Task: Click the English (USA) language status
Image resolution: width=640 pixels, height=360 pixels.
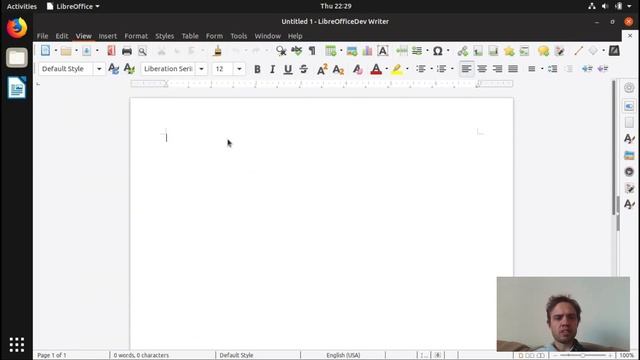Action: (x=343, y=355)
